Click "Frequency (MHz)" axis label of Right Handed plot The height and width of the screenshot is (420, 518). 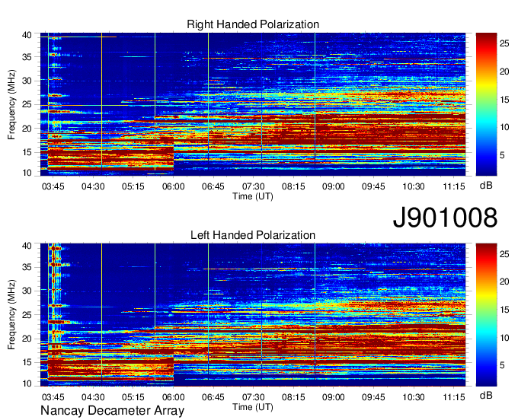(x=11, y=104)
